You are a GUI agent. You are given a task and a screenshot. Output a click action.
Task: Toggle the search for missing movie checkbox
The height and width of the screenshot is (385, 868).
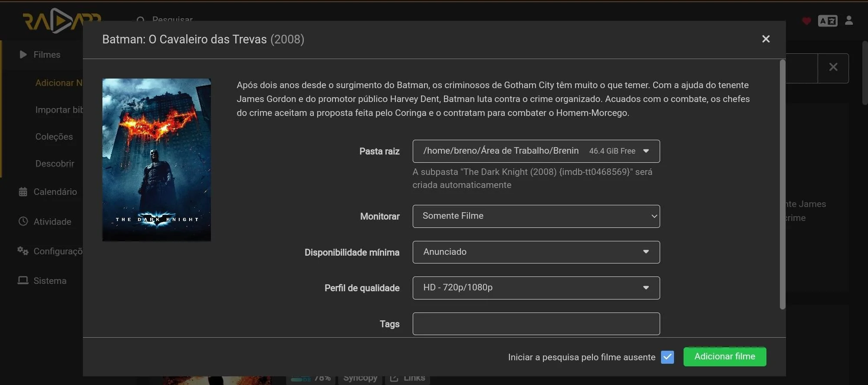(x=667, y=357)
